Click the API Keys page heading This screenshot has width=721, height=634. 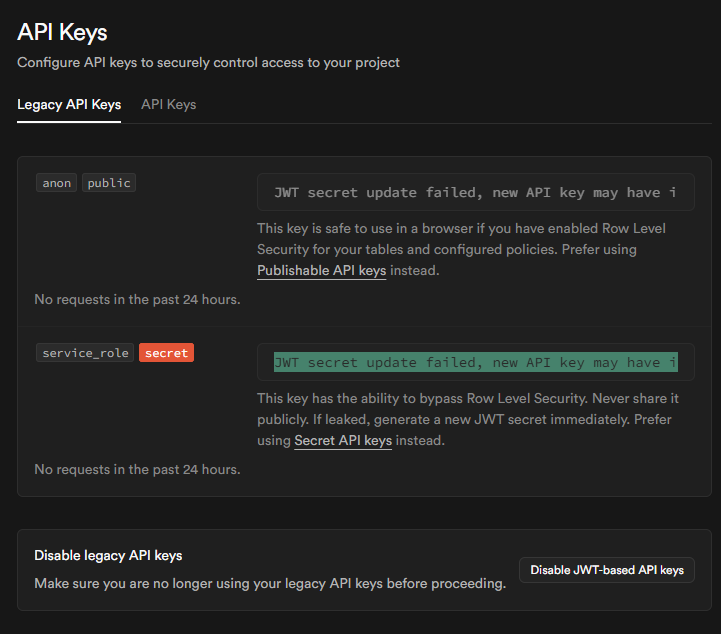[62, 32]
